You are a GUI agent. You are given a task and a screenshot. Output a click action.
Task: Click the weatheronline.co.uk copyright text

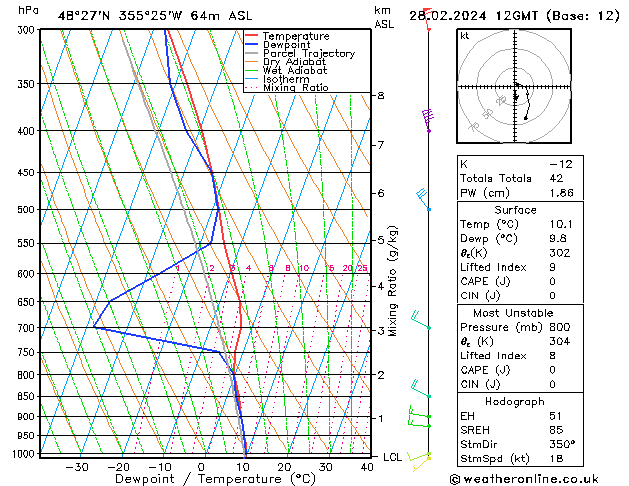524,479
